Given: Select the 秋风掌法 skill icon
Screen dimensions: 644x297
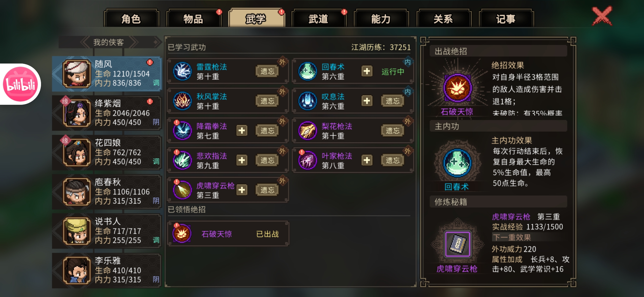Looking at the screenshot, I should point(182,101).
